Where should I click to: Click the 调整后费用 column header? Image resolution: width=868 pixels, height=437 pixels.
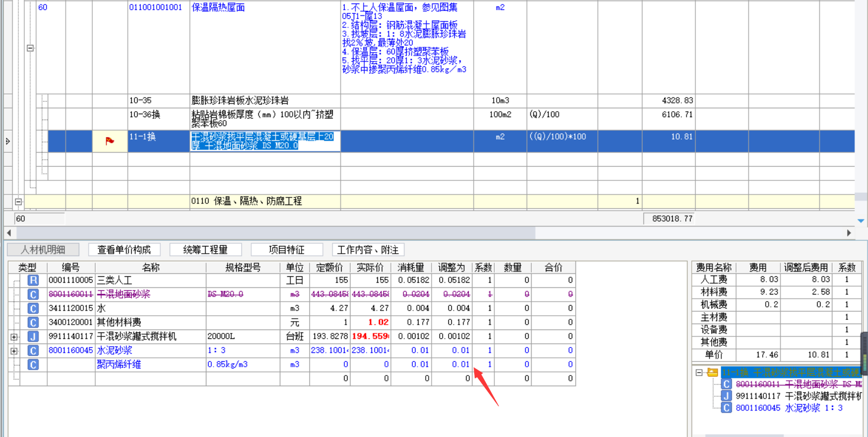[807, 267]
